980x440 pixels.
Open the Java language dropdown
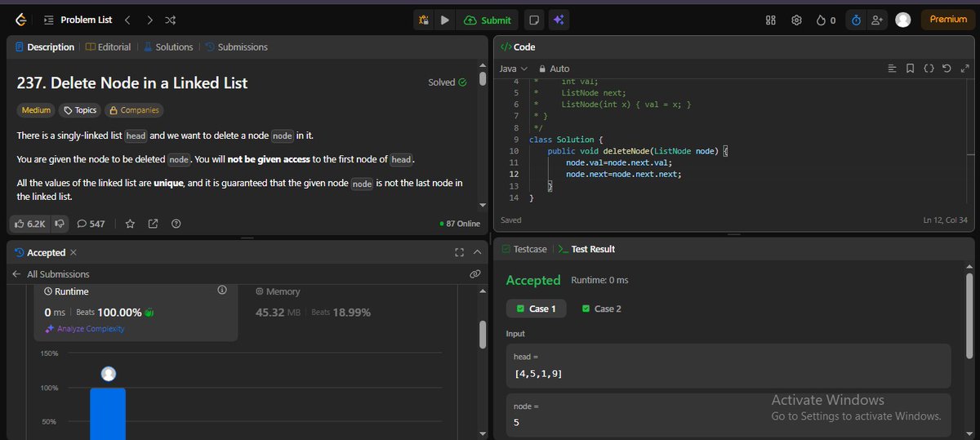[x=514, y=69]
